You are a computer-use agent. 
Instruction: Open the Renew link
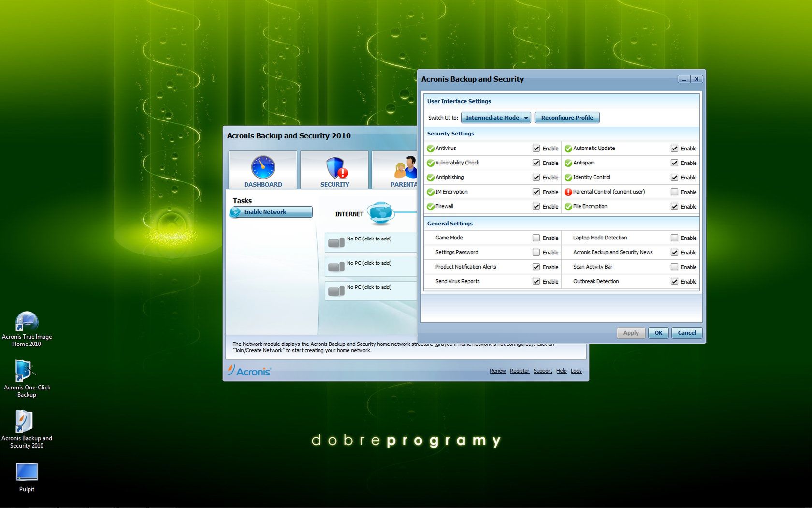coord(497,371)
